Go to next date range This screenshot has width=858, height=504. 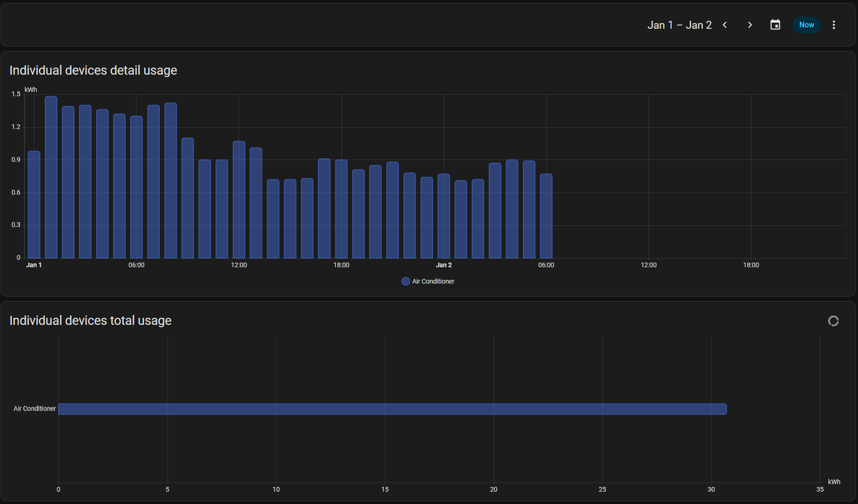[750, 25]
